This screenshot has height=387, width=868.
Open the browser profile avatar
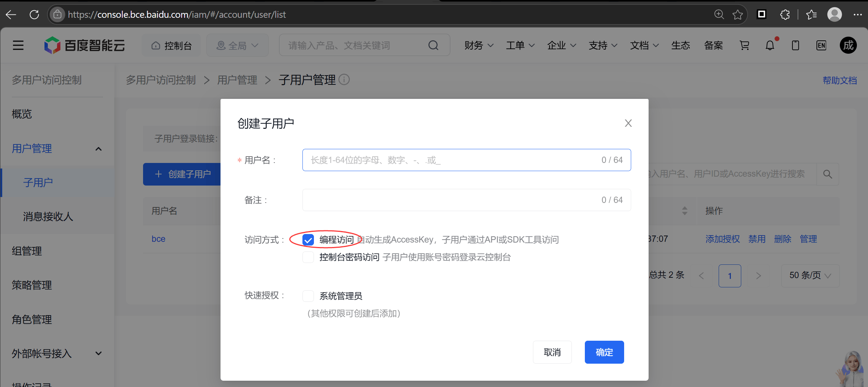tap(834, 14)
